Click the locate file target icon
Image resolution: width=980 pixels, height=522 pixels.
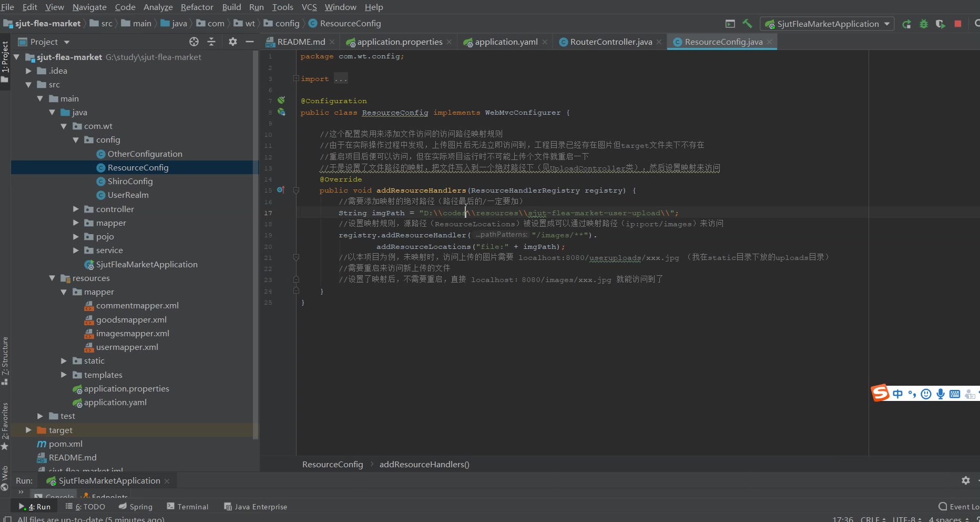194,42
